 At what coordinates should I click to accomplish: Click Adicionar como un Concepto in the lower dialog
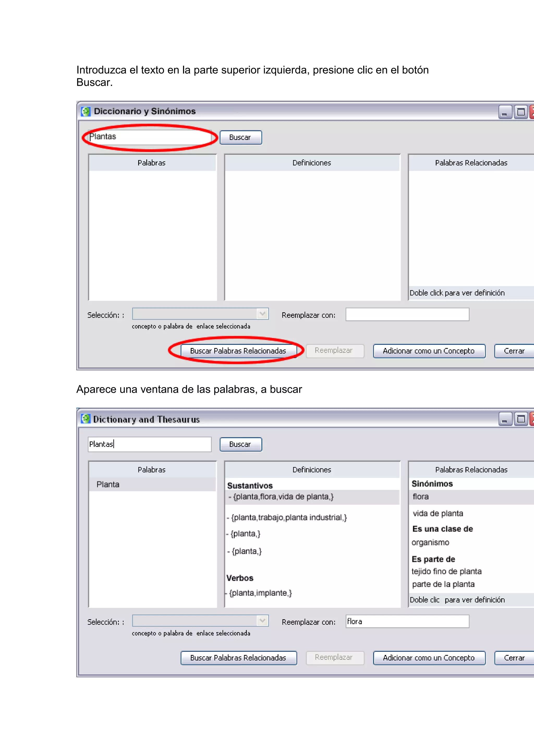pos(429,658)
